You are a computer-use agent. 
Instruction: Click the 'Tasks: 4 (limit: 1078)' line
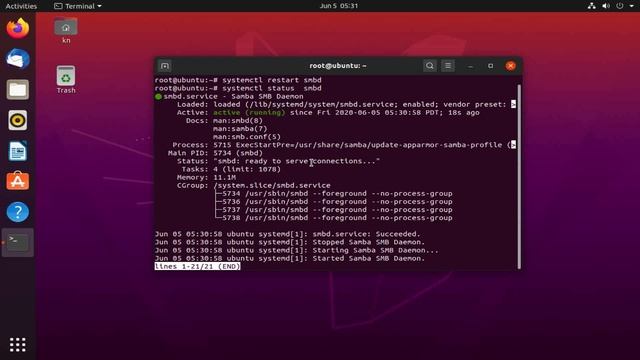point(231,169)
